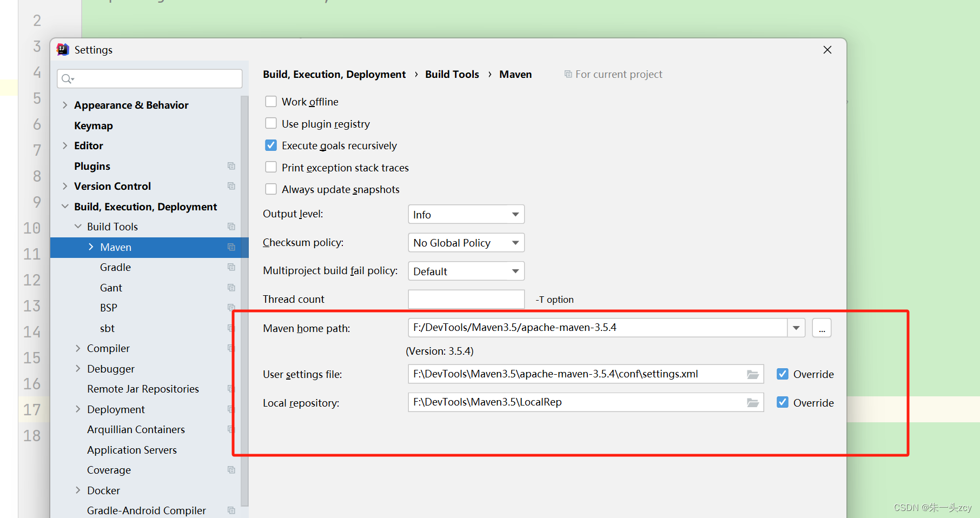Toggle Override for Local repository
Image resolution: width=980 pixels, height=518 pixels.
pos(783,402)
